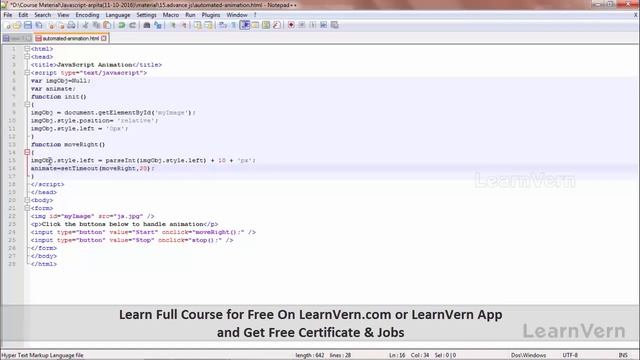Open Replace using the toolbar icon

[x=158, y=25]
